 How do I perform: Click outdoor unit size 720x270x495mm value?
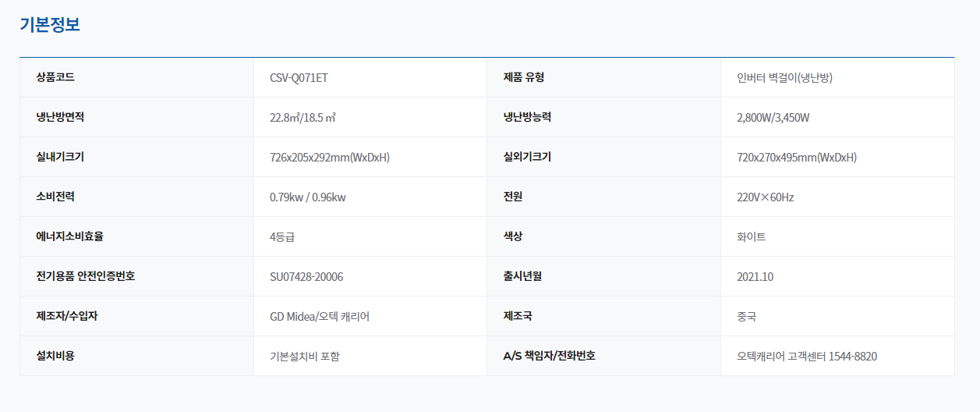pos(796,158)
